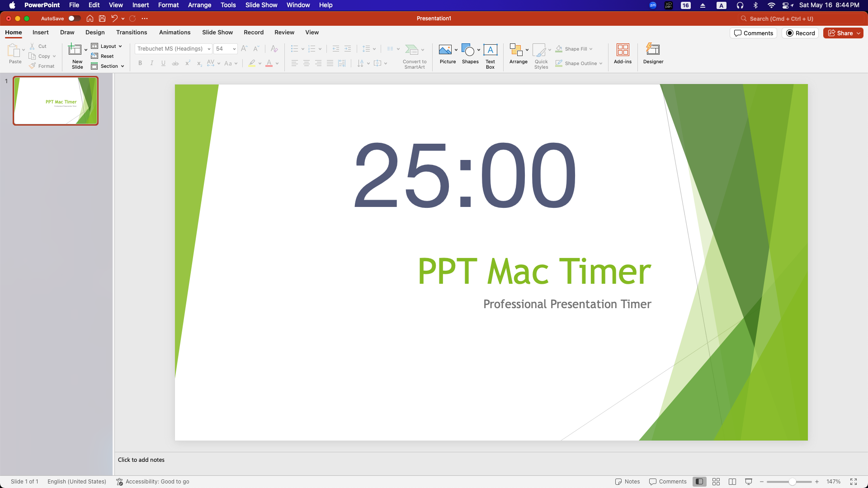Start slide show from status bar icon
Image resolution: width=868 pixels, height=488 pixels.
coord(749,482)
